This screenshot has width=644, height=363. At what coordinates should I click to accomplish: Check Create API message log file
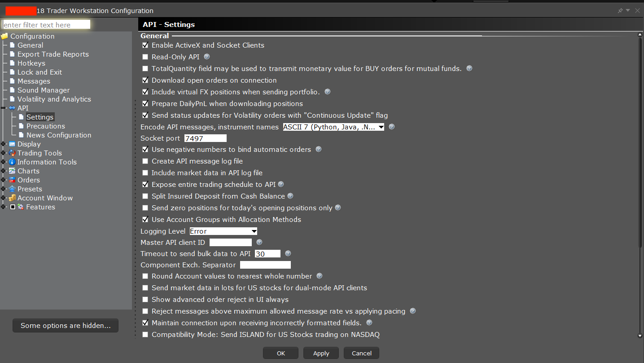click(145, 161)
